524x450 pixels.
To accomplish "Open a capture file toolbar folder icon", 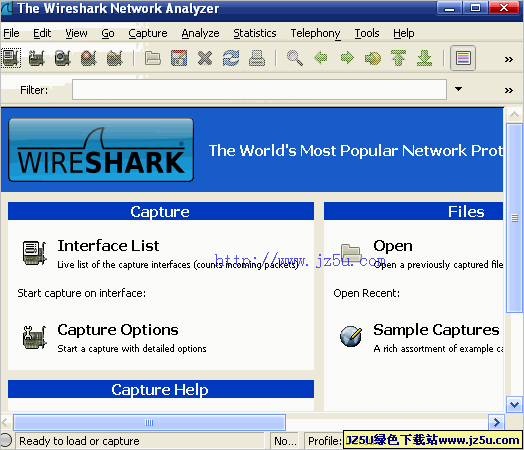I will pyautogui.click(x=153, y=58).
